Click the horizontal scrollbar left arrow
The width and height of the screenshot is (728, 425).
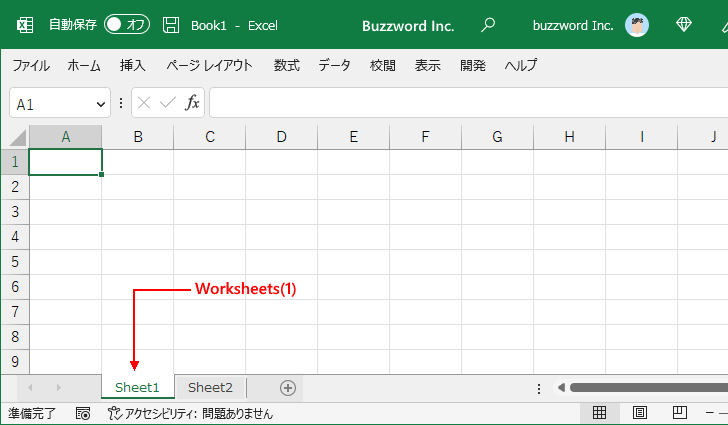(x=561, y=387)
